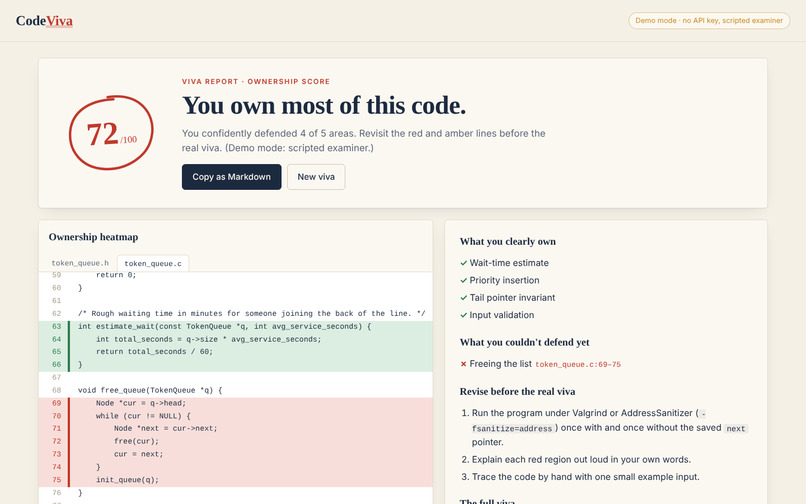
Task: Click line 68 'void free_queue' declaration
Action: click(x=150, y=390)
